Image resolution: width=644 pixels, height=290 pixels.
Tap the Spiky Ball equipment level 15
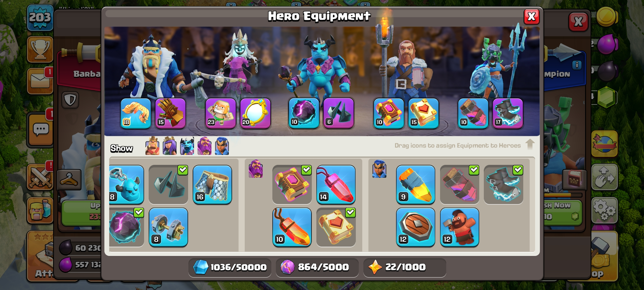[x=170, y=113]
